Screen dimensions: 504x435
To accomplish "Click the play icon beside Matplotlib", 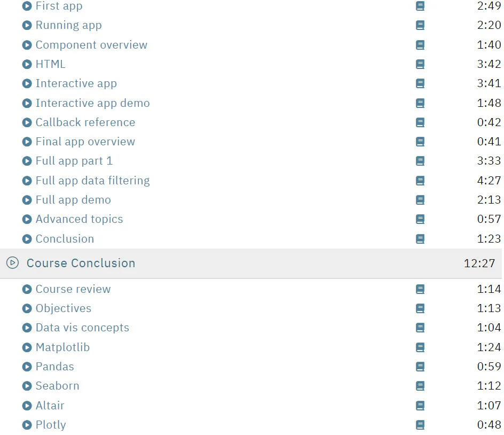I will click(x=27, y=347).
